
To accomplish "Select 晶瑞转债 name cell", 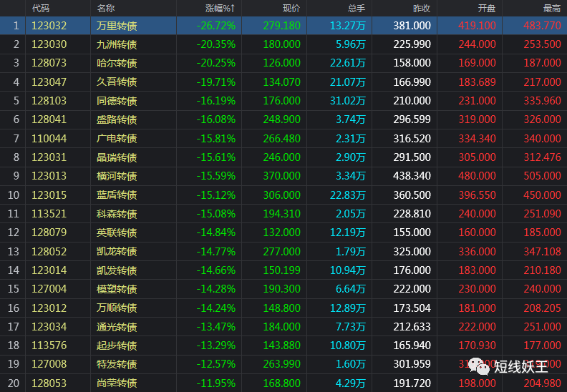I will coord(117,157).
